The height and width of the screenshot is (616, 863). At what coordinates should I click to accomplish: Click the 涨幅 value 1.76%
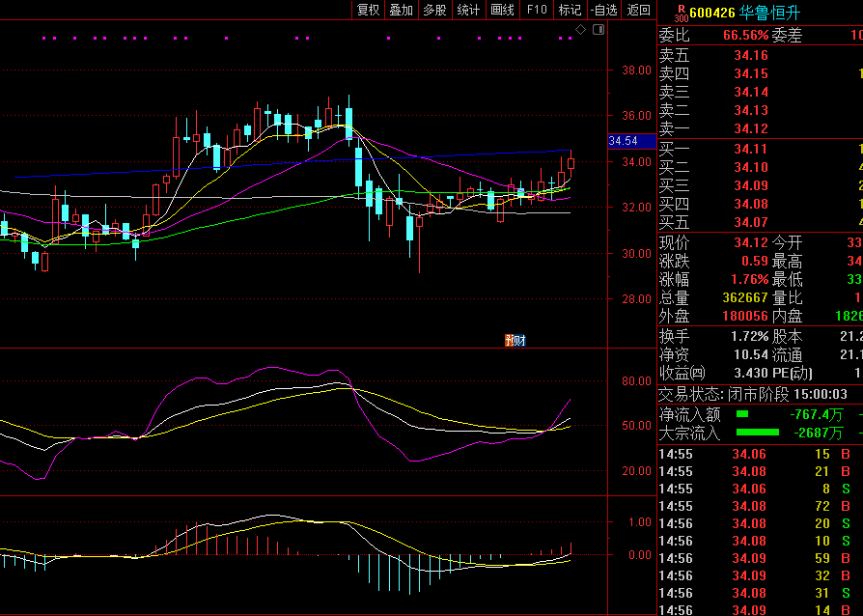[x=750, y=279]
